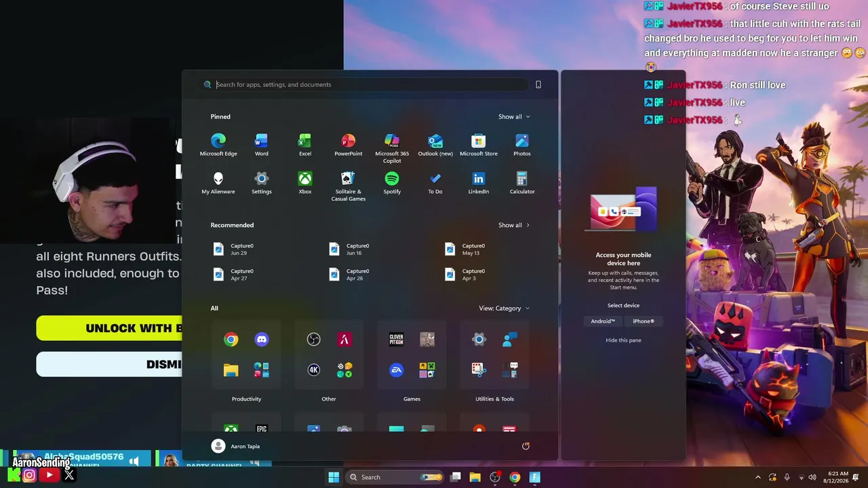Launch Clover Pit from the Games category
The height and width of the screenshot is (488, 868).
coord(397,340)
